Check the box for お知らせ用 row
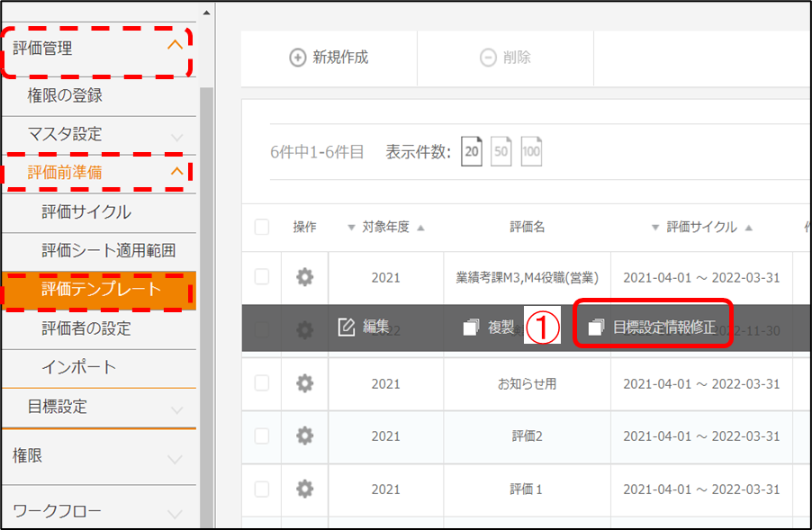The width and height of the screenshot is (812, 530). [262, 383]
